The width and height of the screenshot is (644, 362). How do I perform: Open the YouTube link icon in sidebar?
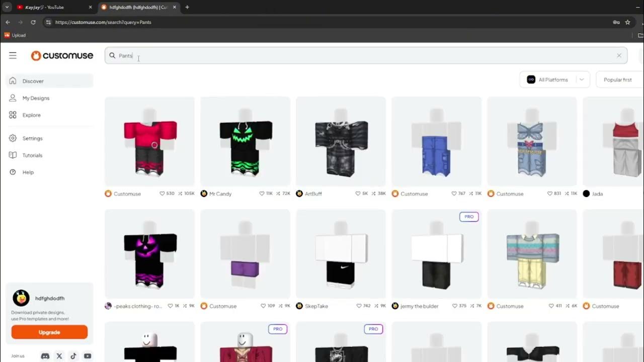click(88, 356)
